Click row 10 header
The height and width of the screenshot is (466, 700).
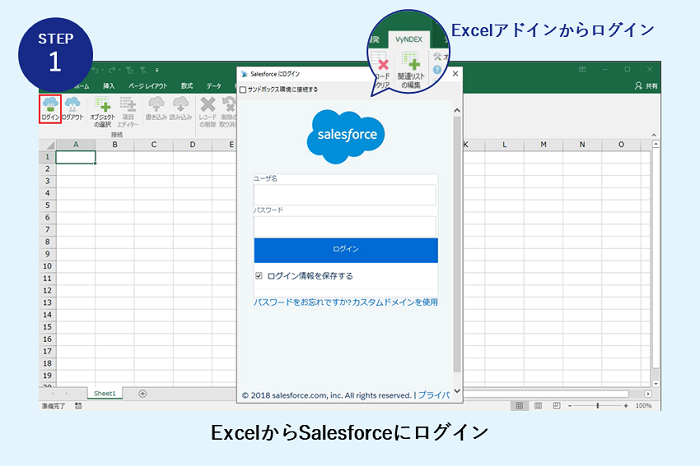coord(47,266)
